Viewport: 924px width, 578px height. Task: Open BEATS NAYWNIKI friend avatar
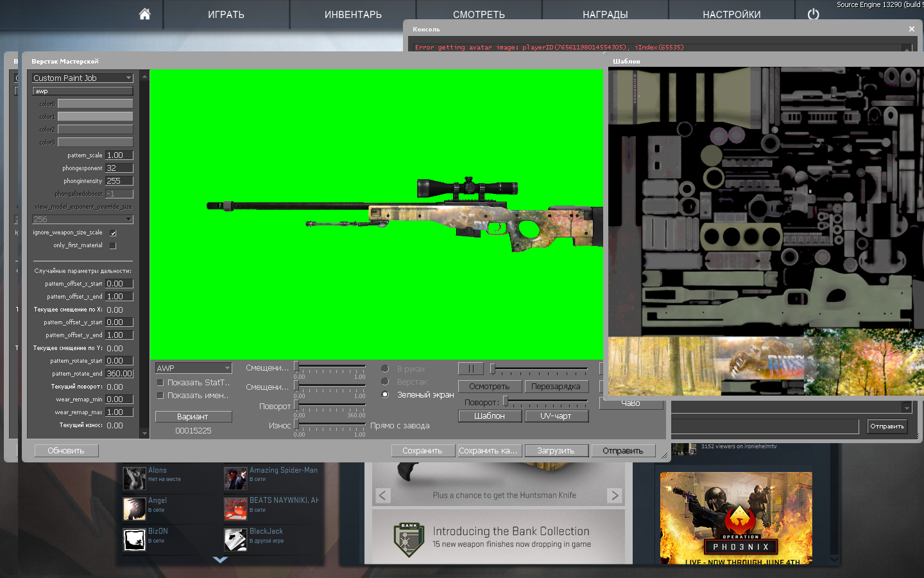point(235,509)
